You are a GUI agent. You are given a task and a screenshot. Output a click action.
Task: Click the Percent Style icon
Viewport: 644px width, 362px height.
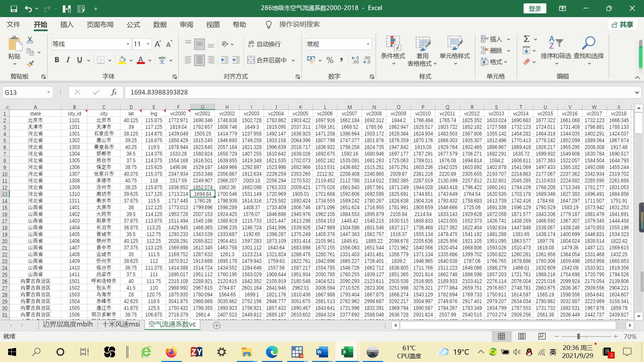pos(330,60)
